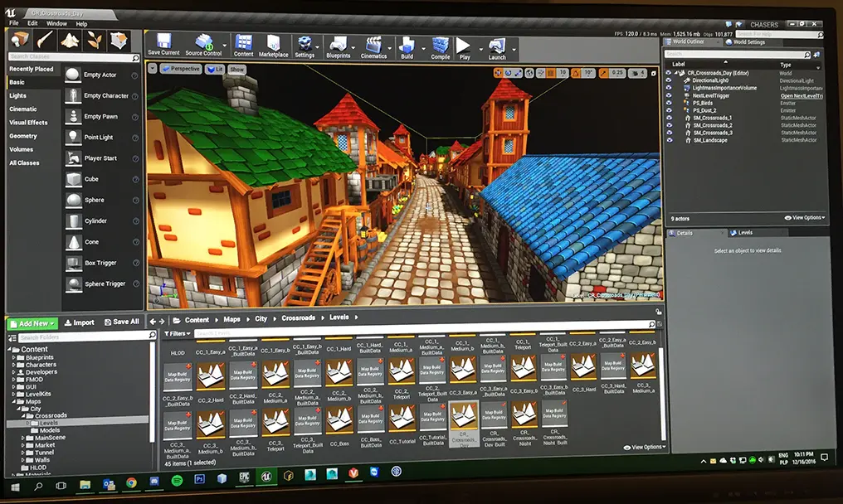Screen dimensions: 843x504
Task: Start Play in the editor
Action: click(465, 48)
